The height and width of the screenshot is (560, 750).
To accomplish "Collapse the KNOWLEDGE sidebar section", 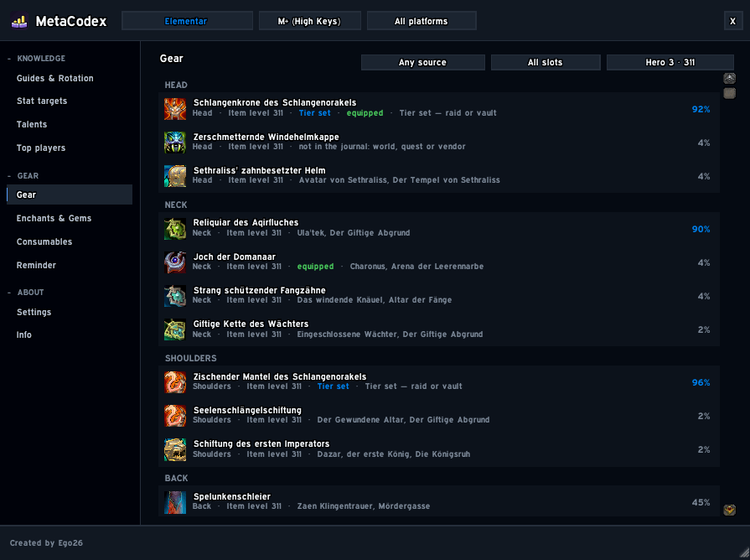I will coord(36,59).
